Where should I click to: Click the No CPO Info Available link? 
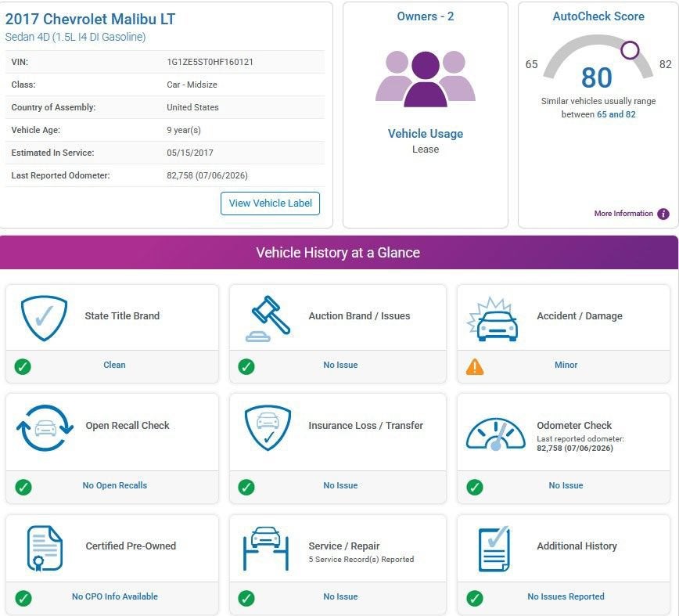[x=115, y=596]
